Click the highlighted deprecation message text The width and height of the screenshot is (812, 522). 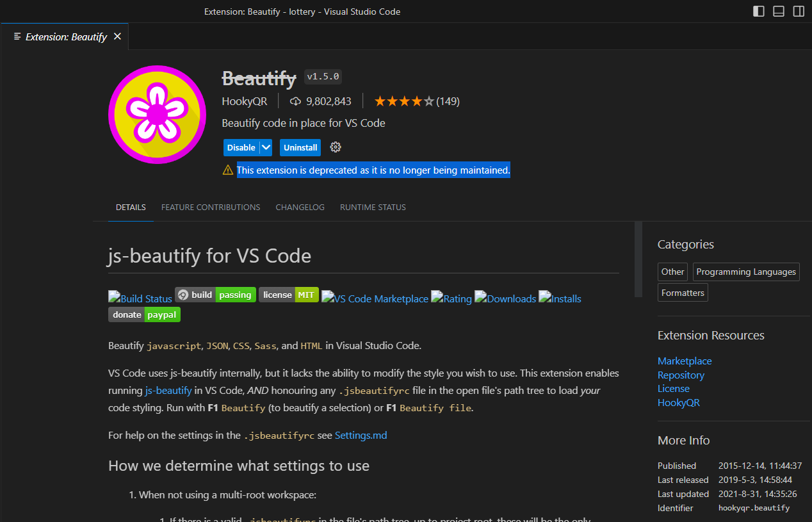pyautogui.click(x=373, y=170)
